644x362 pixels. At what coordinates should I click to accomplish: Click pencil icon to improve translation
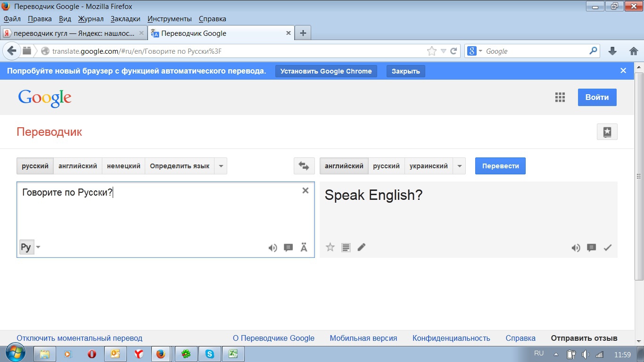(x=362, y=247)
